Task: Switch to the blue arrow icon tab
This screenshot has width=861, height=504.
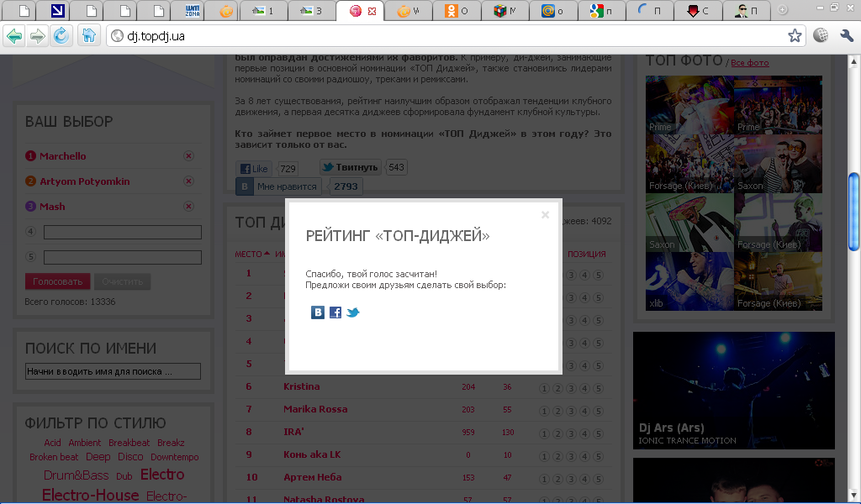Action: tap(57, 10)
